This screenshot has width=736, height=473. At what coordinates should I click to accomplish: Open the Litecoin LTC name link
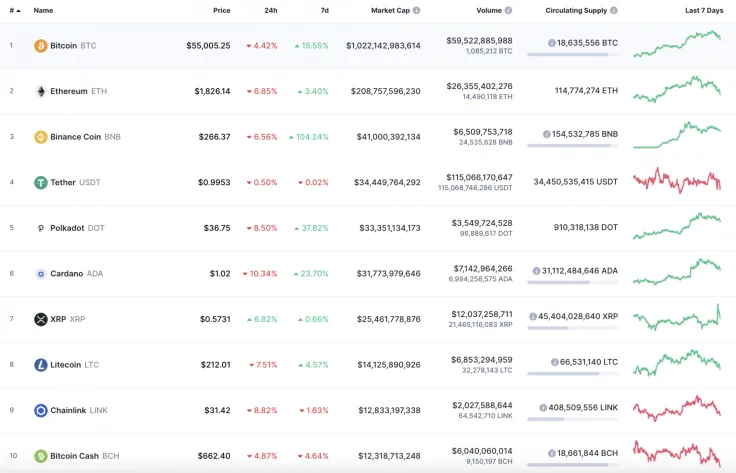coord(75,365)
